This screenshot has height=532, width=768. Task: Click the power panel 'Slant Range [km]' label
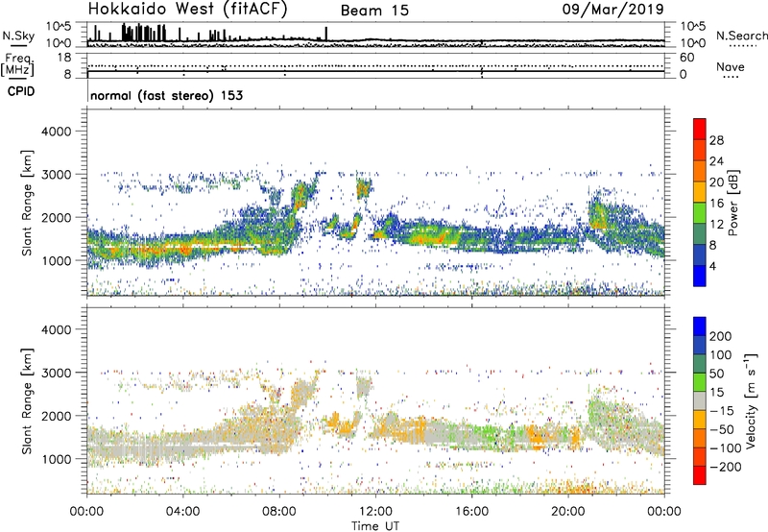27,203
